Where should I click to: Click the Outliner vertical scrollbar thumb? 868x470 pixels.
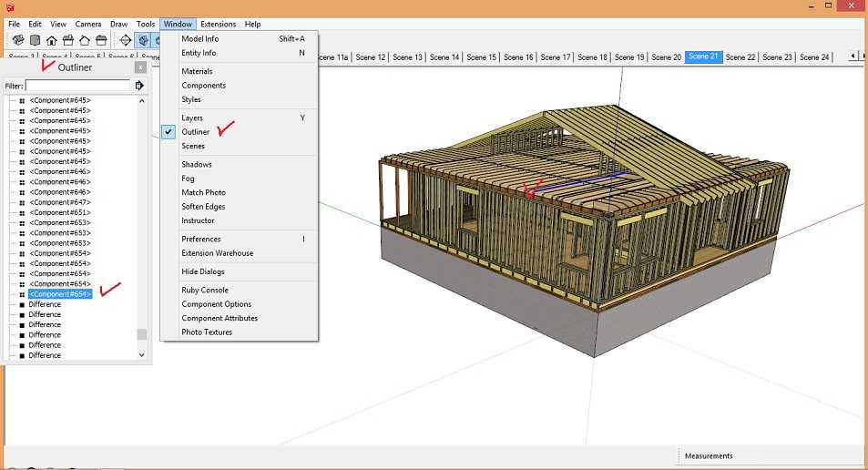tap(141, 334)
